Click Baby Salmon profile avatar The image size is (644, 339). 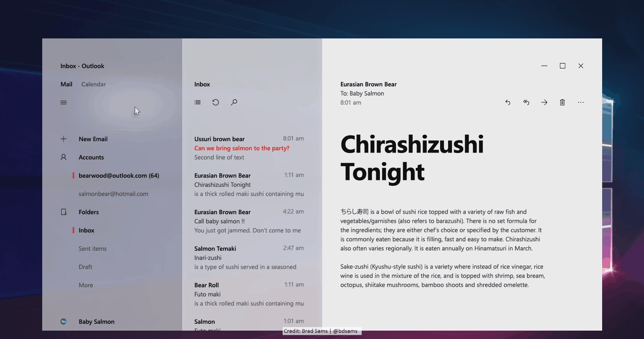tap(64, 321)
